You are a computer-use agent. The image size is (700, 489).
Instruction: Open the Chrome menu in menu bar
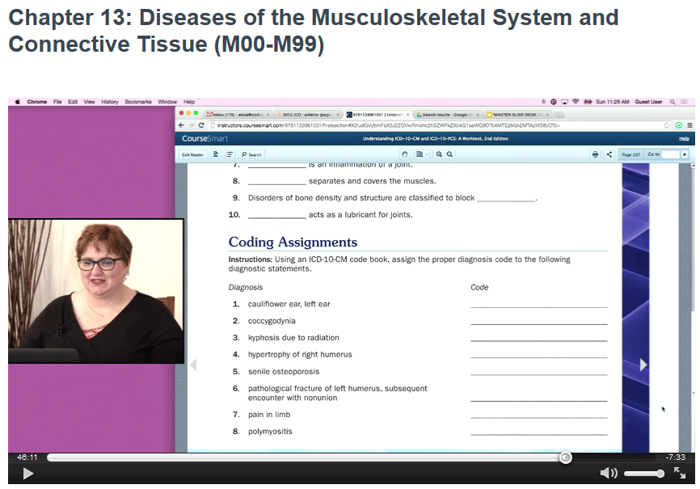coord(37,102)
